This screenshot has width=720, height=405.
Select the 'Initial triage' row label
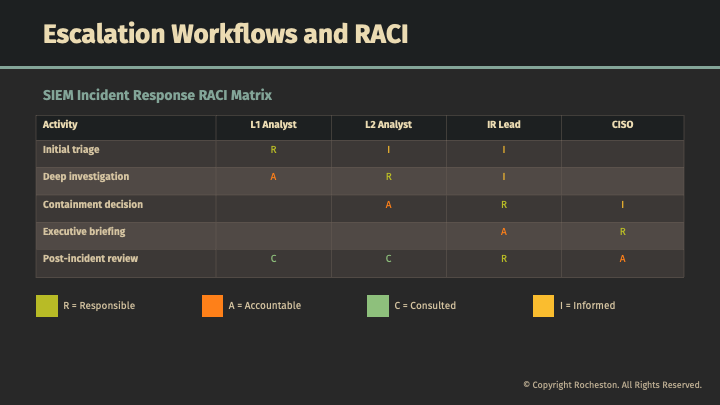(71, 150)
